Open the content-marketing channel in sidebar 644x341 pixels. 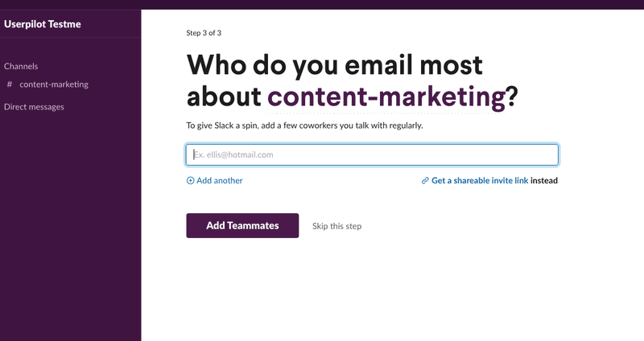click(54, 84)
